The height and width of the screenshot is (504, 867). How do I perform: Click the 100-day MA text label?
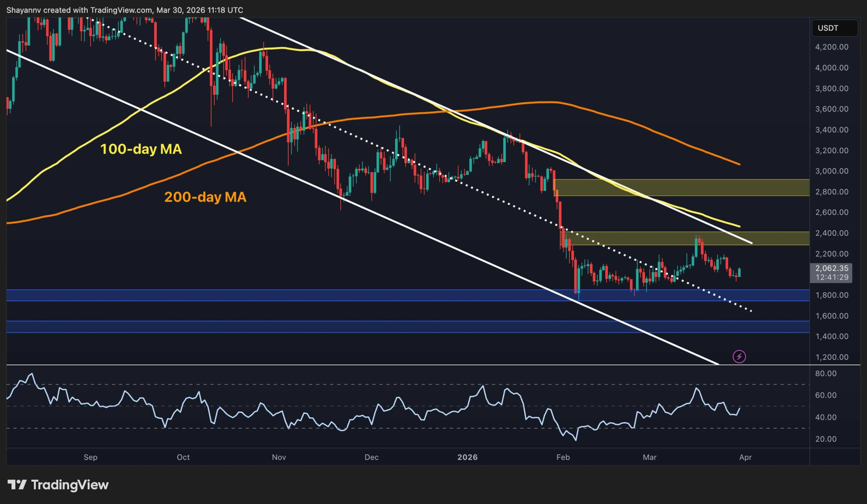[141, 149]
